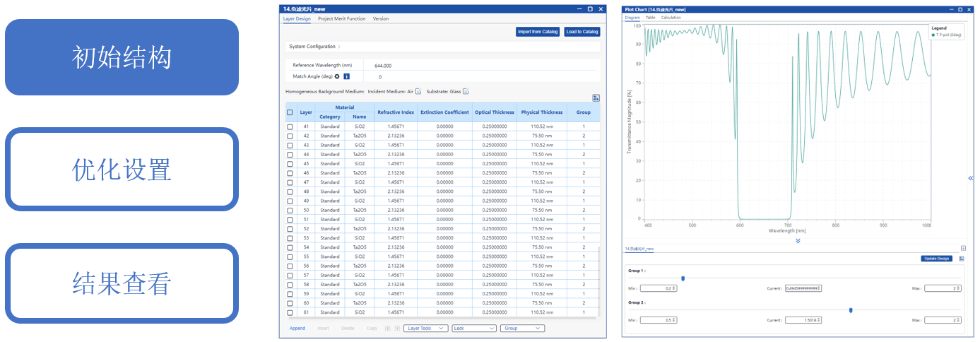The height and width of the screenshot is (342, 980).
Task: Click the move layer down icon
Action: pos(396,329)
